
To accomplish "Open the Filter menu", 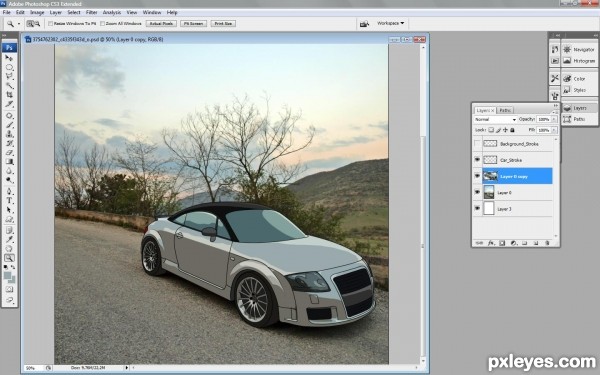I will (91, 13).
